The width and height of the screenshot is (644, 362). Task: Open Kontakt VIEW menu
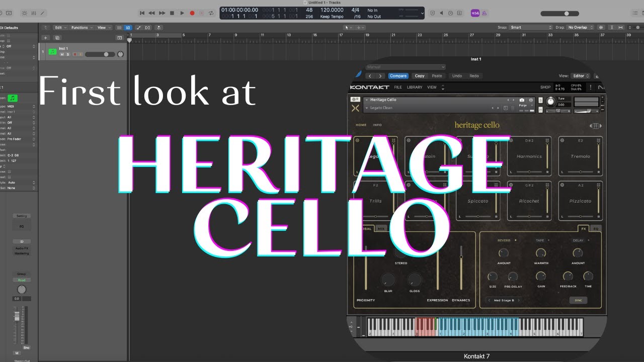click(432, 87)
